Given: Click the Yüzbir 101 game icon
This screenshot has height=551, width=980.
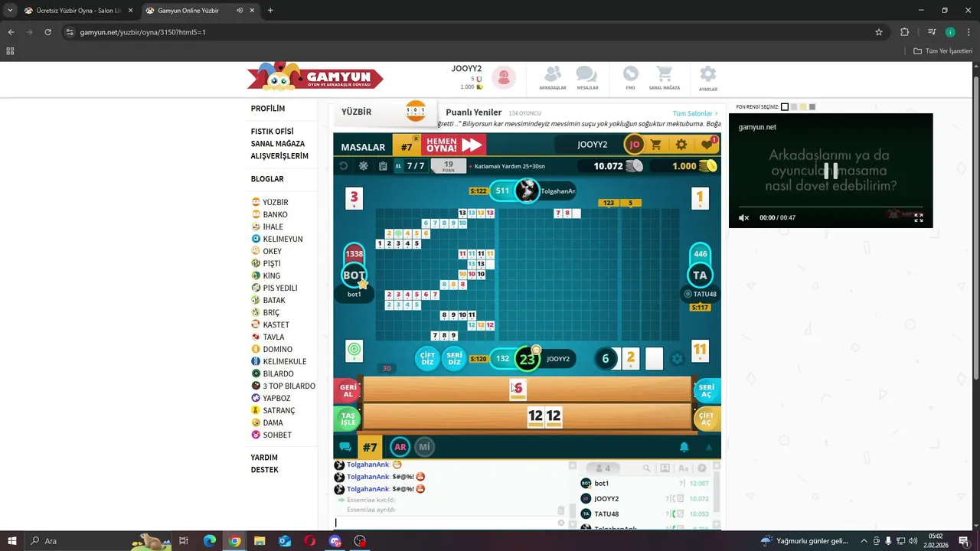Looking at the screenshot, I should tap(416, 112).
